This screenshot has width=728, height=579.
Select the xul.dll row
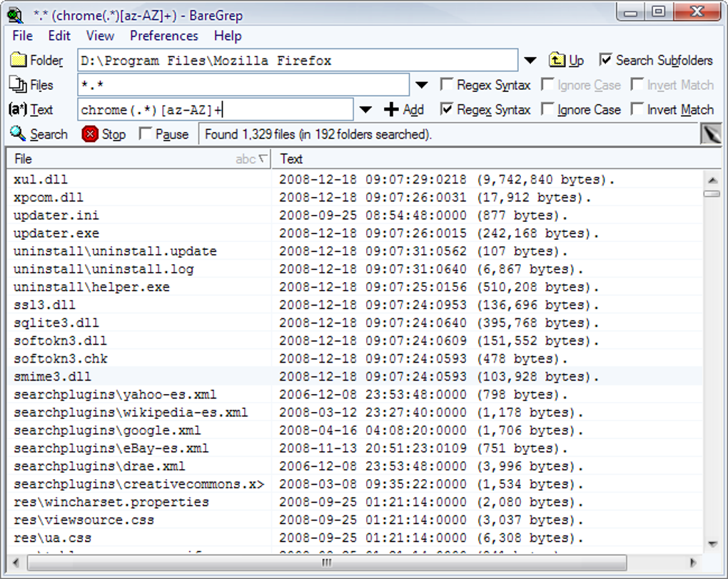355,179
